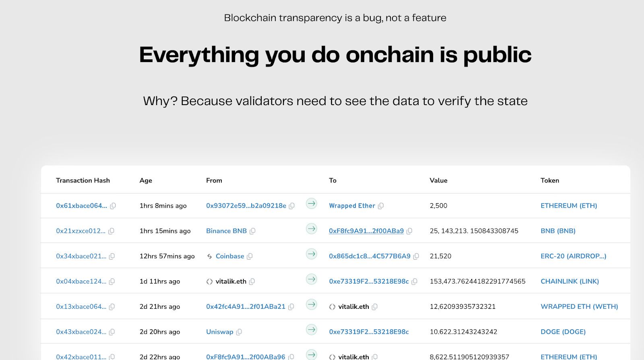The image size is (644, 360).
Task: Click the value 25, 143,213. 150843308745
Action: (474, 231)
